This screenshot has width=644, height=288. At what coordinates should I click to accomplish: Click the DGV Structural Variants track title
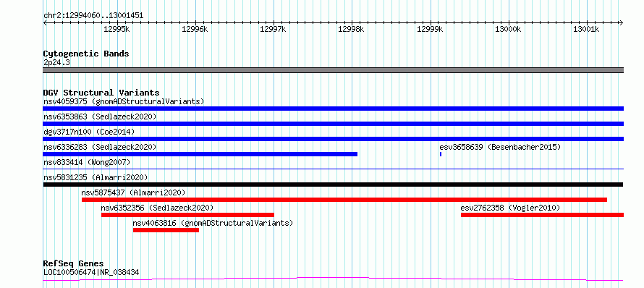click(101, 93)
